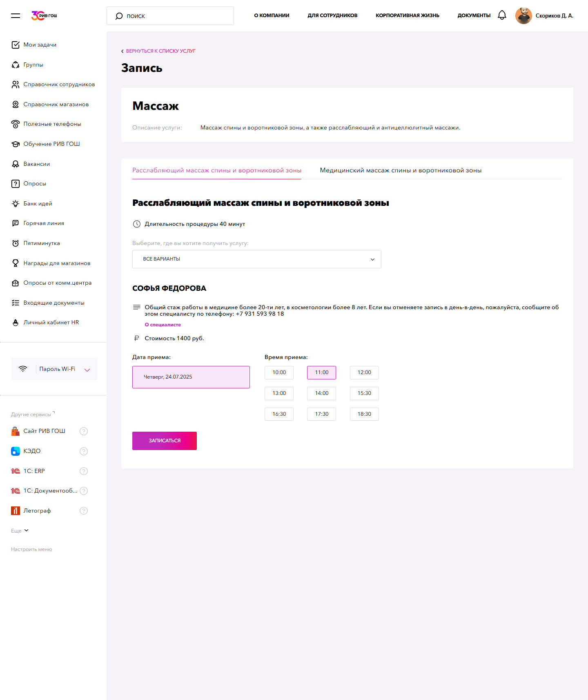Expand Еще under other services
Screen dimensions: 588x700
[x=20, y=531]
